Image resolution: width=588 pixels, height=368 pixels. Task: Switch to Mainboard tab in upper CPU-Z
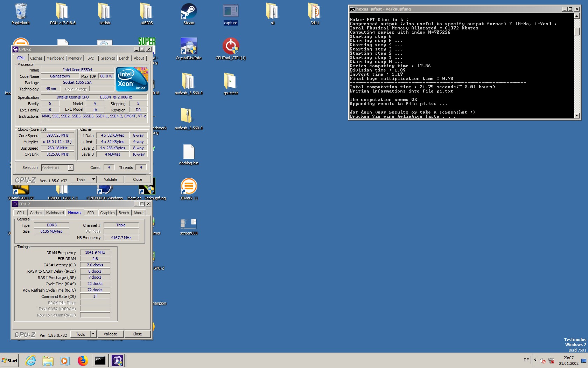[55, 58]
